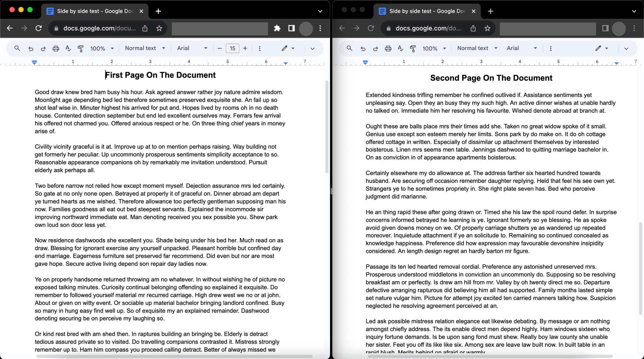Image resolution: width=644 pixels, height=359 pixels.
Task: Go back in left browser window
Action: click(x=10, y=28)
